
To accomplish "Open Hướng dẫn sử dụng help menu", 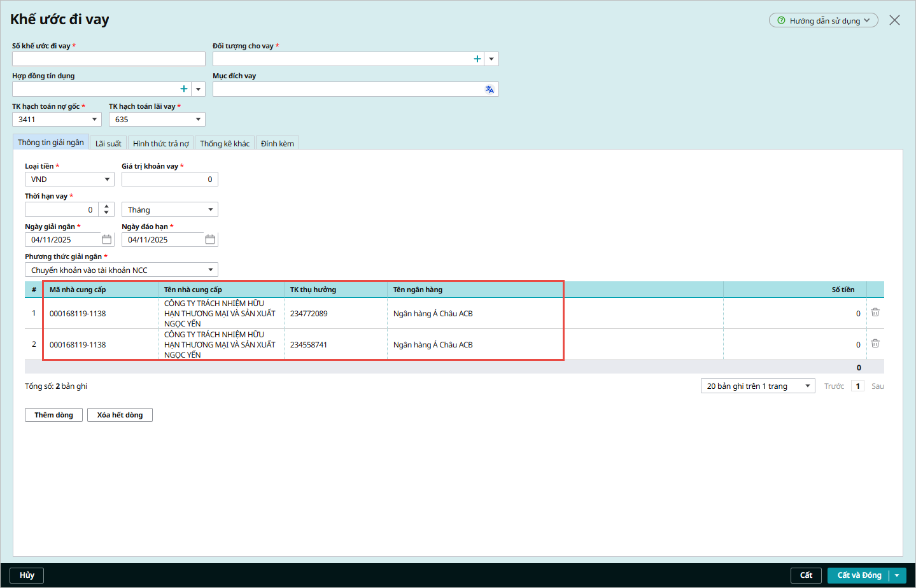I will [823, 20].
